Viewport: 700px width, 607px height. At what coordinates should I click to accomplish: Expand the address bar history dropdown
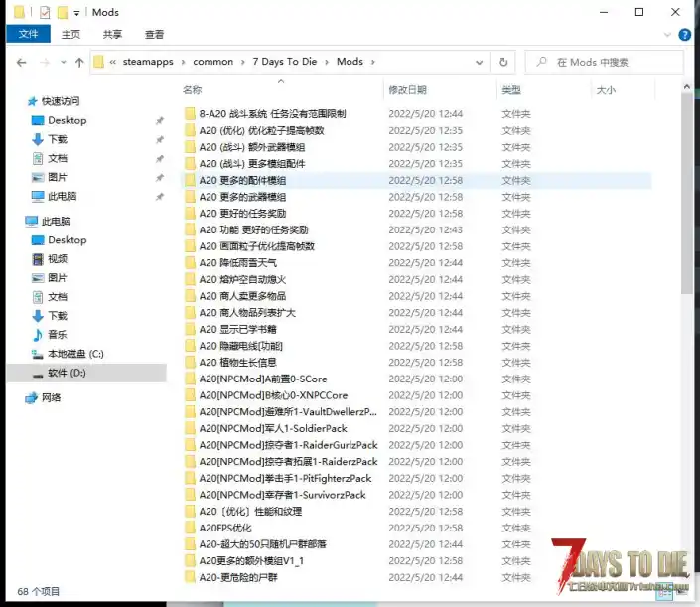click(x=480, y=62)
